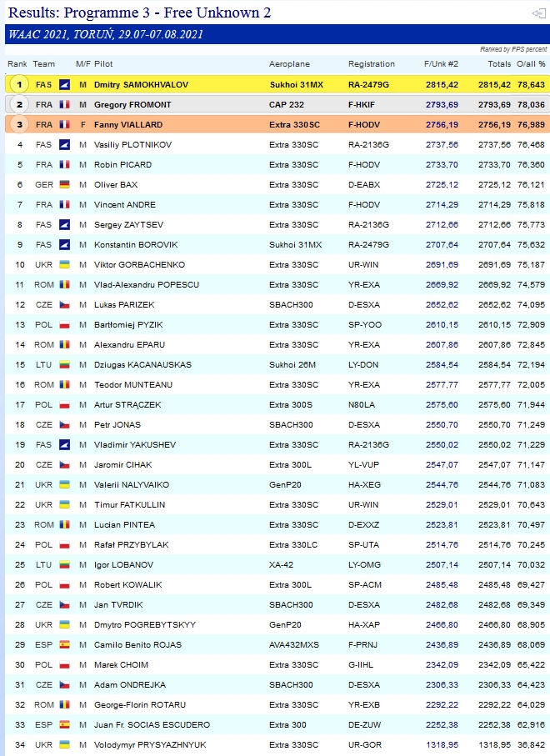
Task: Select pilot name Sergey ZAYTSEV
Action: click(128, 225)
